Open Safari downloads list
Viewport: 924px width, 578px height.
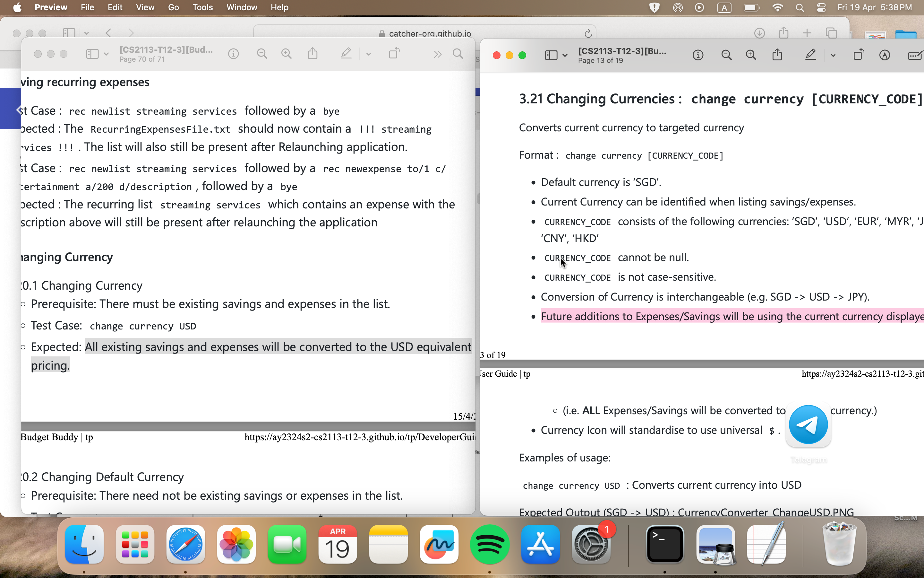click(759, 33)
